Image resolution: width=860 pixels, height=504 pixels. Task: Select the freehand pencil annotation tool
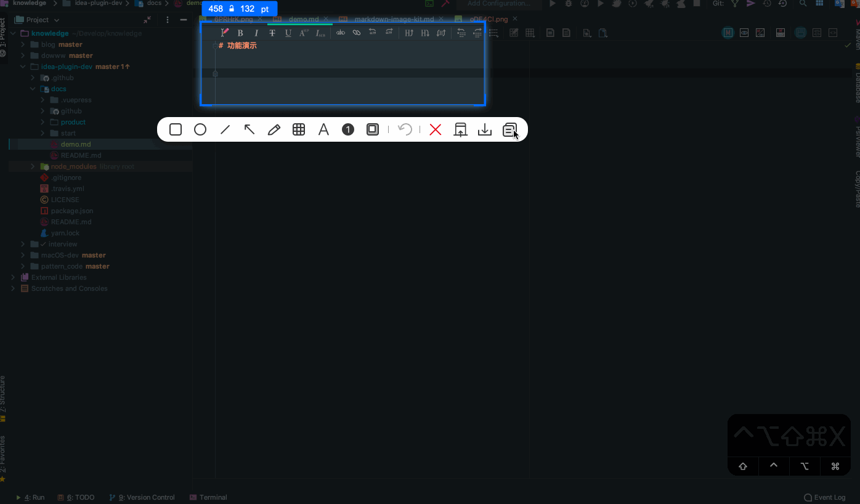point(274,129)
